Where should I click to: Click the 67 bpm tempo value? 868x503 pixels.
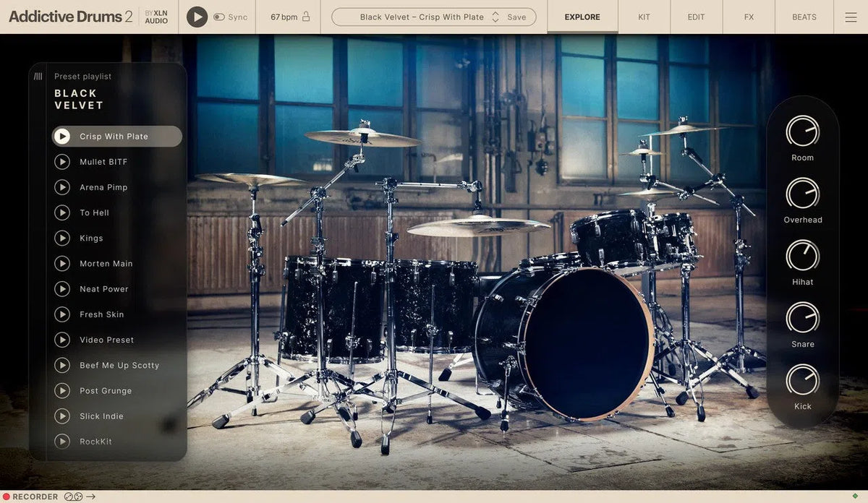(x=284, y=17)
